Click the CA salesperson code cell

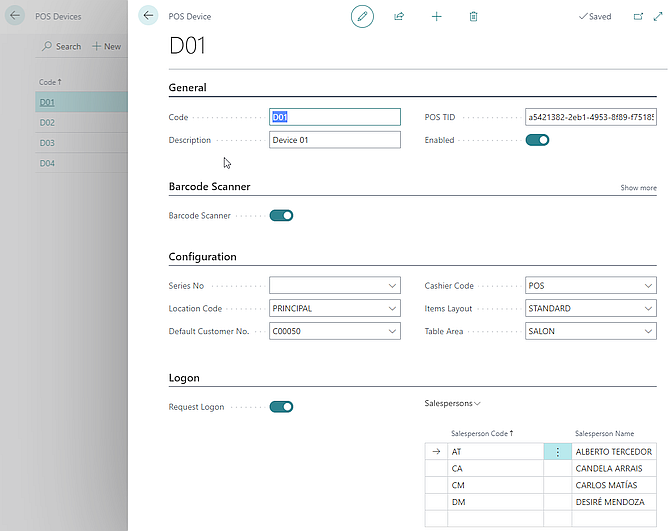(495, 468)
